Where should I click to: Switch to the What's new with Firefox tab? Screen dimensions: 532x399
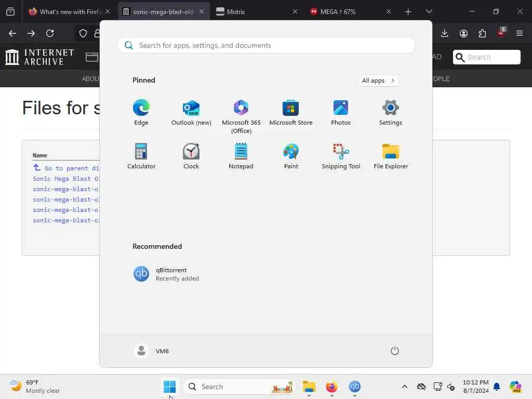70,11
